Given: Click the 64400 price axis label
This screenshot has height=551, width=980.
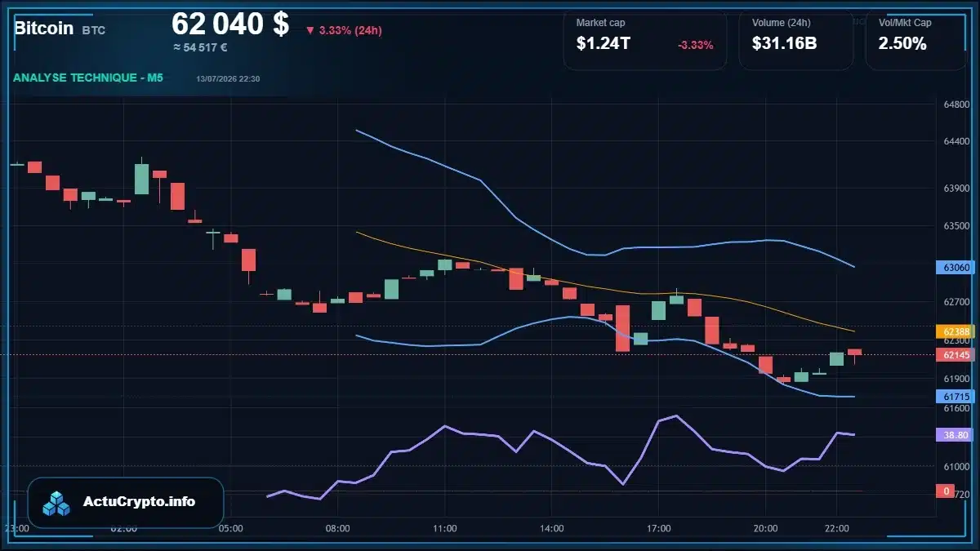Looking at the screenshot, I should click(x=956, y=142).
